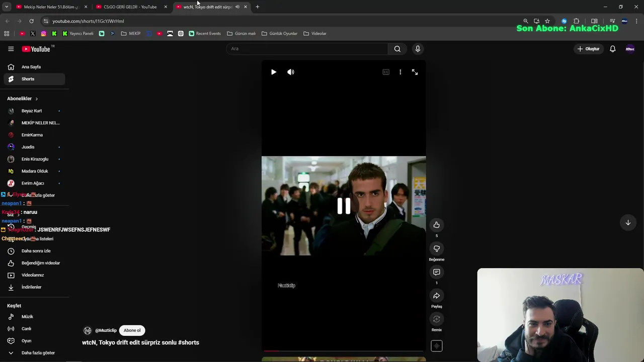The height and width of the screenshot is (362, 644).
Task: Open the YouTube account avatar menu
Action: (x=630, y=49)
